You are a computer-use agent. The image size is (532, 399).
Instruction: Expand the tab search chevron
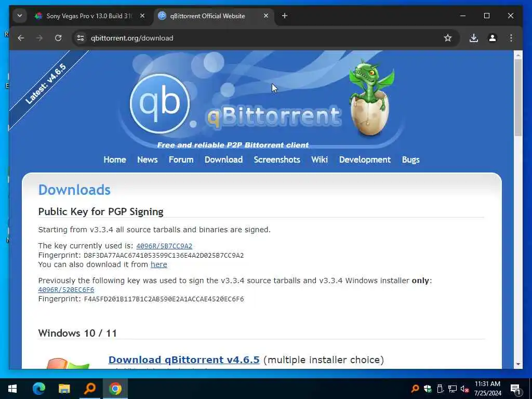(20, 16)
